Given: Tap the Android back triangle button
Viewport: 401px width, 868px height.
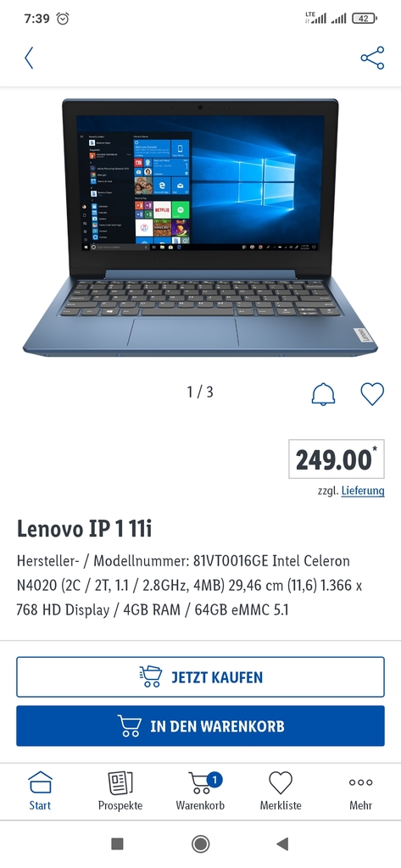Looking at the screenshot, I should (282, 843).
